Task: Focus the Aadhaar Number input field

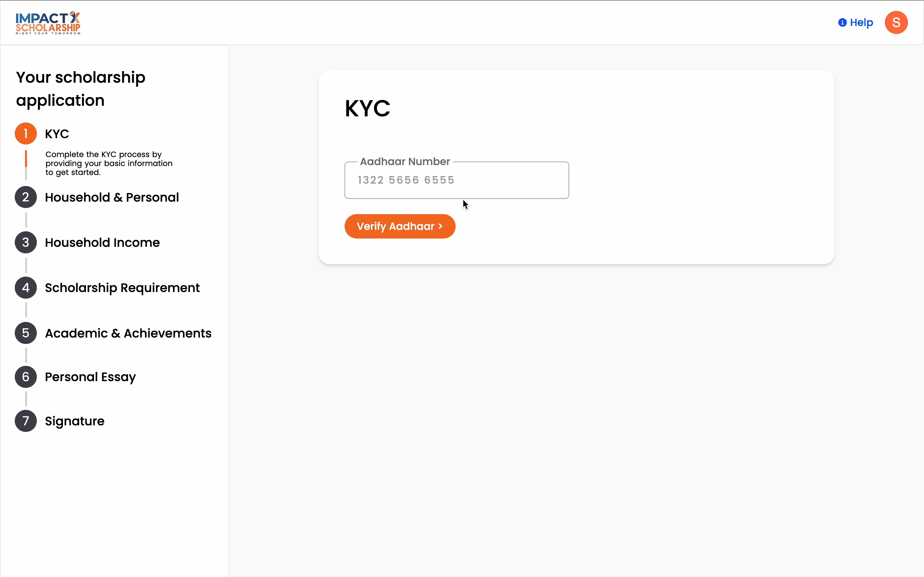Action: pos(456,180)
